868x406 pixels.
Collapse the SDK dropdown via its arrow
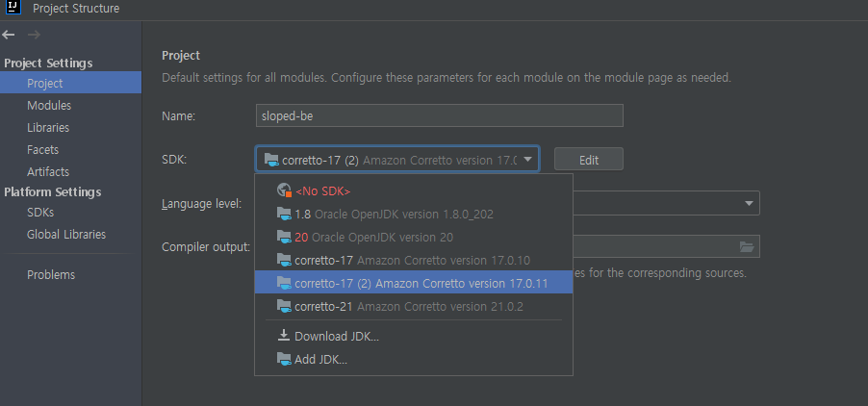(528, 160)
